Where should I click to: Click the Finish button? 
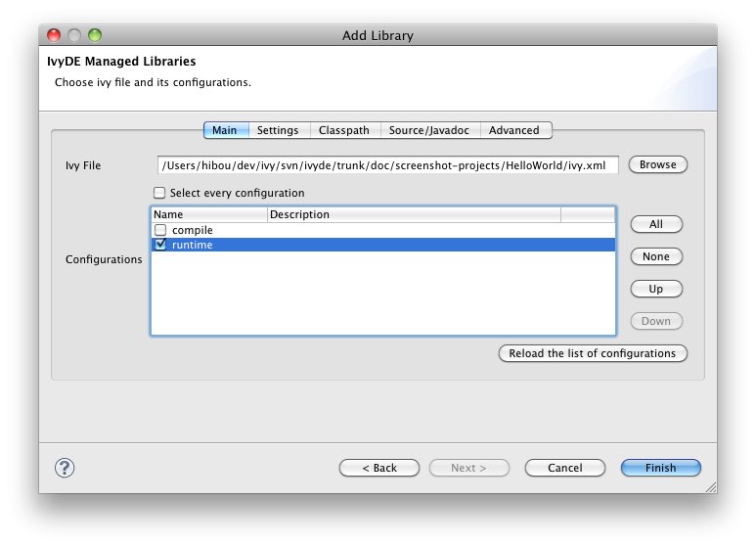tap(660, 468)
